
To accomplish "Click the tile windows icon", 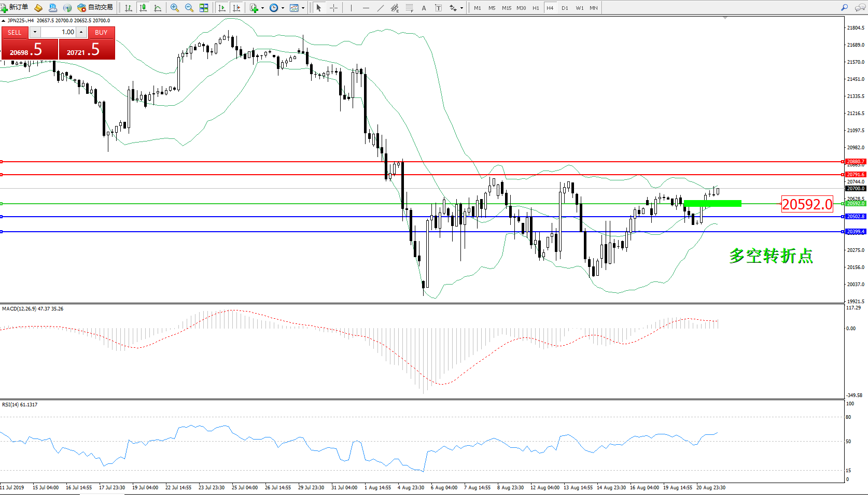I will pos(204,8).
